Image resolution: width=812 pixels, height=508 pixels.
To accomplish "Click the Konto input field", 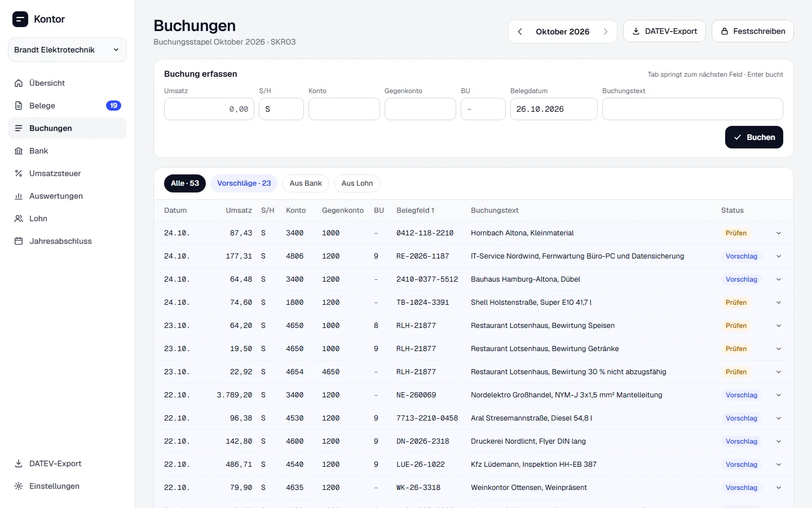I will (x=344, y=109).
